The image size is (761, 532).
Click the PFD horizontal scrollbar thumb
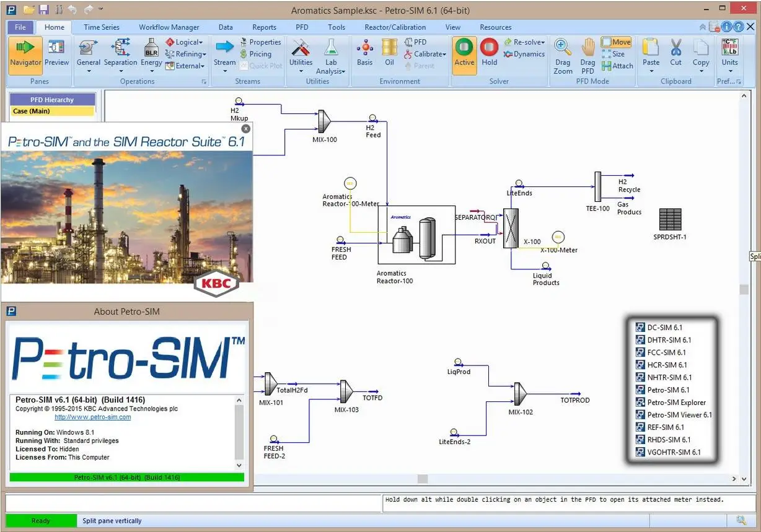coord(423,479)
